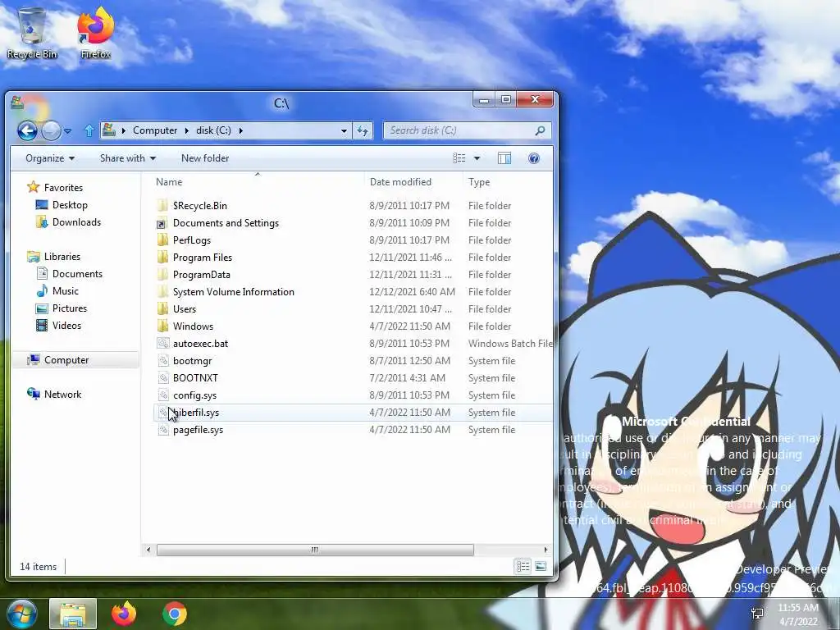This screenshot has width=840, height=630.
Task: Select the Program Files folder icon
Action: (x=163, y=257)
